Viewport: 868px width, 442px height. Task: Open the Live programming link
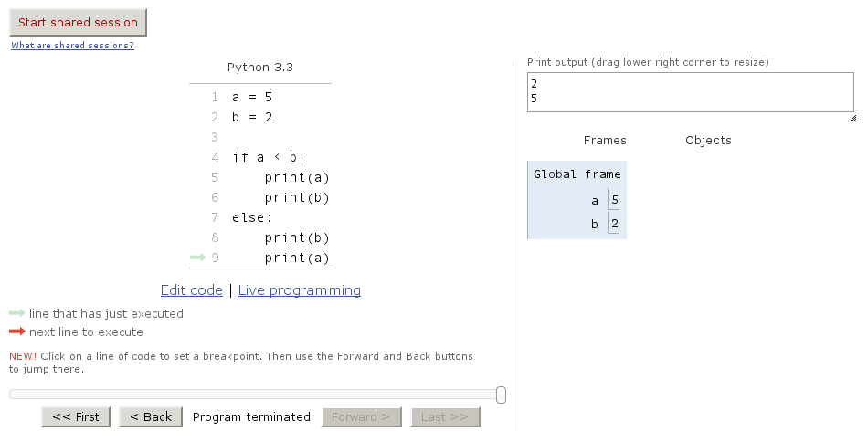[300, 290]
